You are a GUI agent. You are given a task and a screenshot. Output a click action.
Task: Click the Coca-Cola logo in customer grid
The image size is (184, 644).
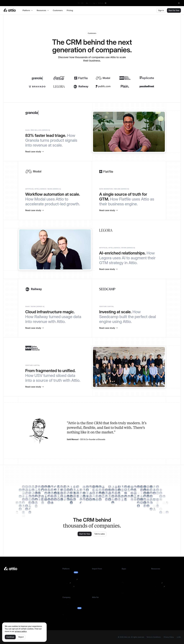point(59,78)
